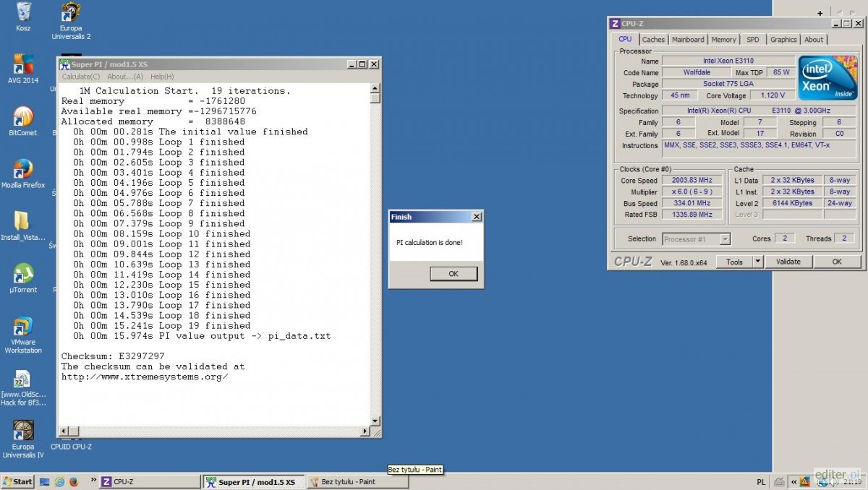Launch Europa Universalis 2 desktop shortcut
This screenshot has width=868, height=490.
(x=71, y=20)
